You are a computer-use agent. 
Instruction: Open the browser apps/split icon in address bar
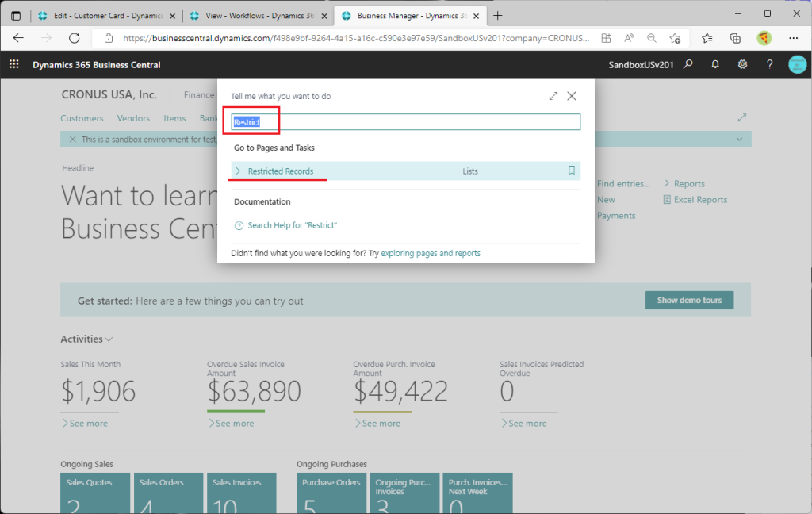coord(606,38)
